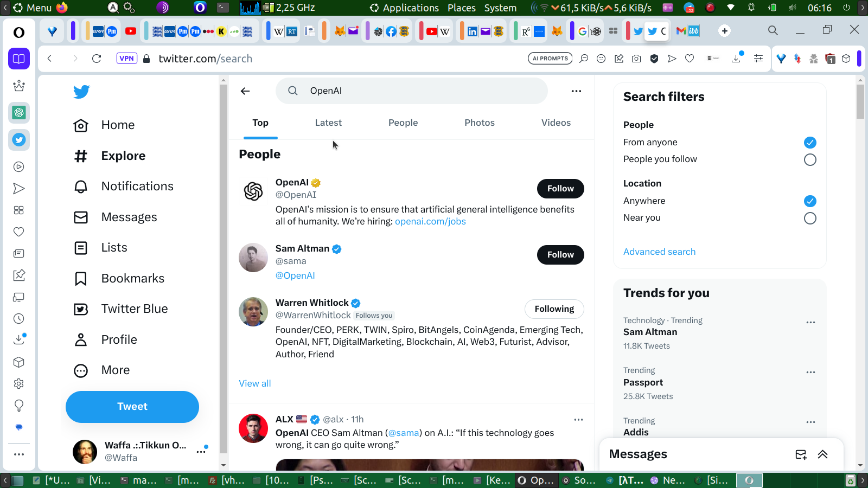Image resolution: width=868 pixels, height=488 pixels.
Task: Click the VPN badge in address bar
Action: pyautogui.click(x=126, y=59)
